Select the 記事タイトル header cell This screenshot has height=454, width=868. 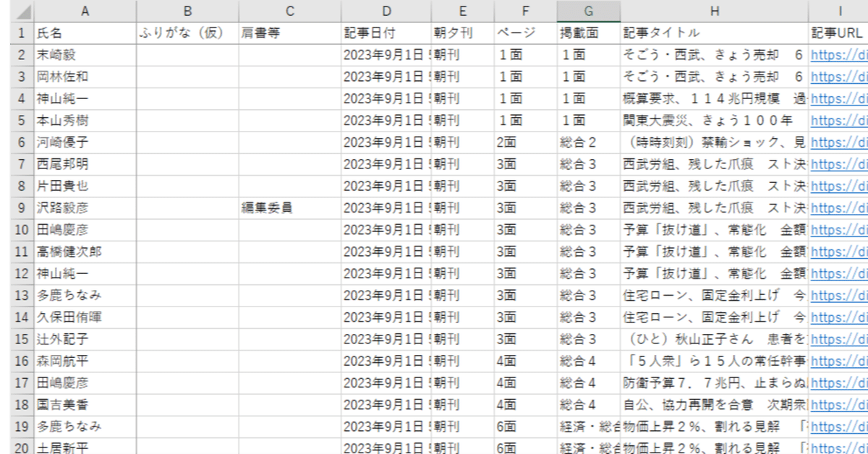coord(715,32)
